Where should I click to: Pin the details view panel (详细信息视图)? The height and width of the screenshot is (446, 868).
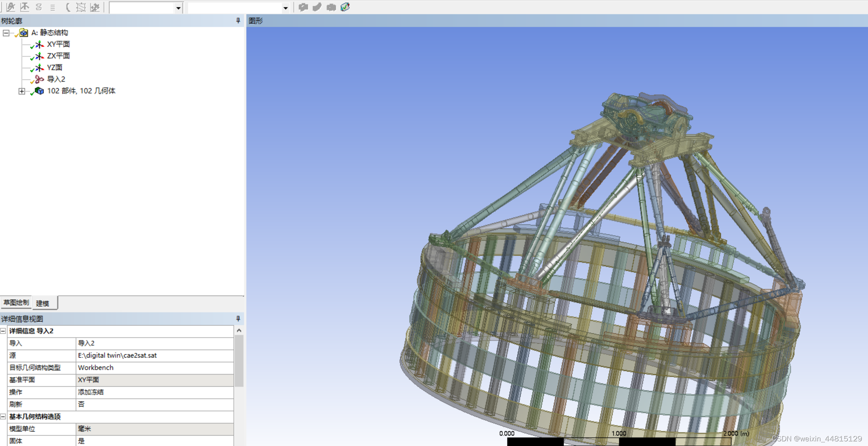[x=238, y=319]
